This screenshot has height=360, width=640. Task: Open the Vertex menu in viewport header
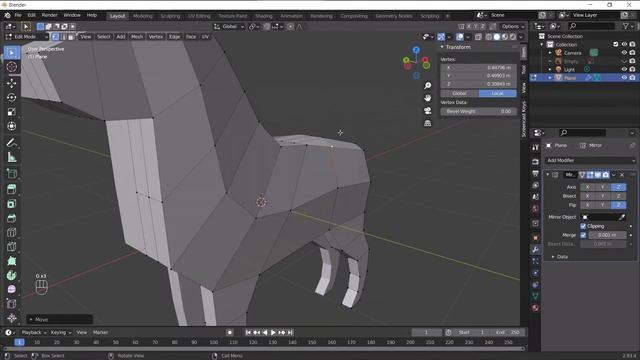coord(156,37)
